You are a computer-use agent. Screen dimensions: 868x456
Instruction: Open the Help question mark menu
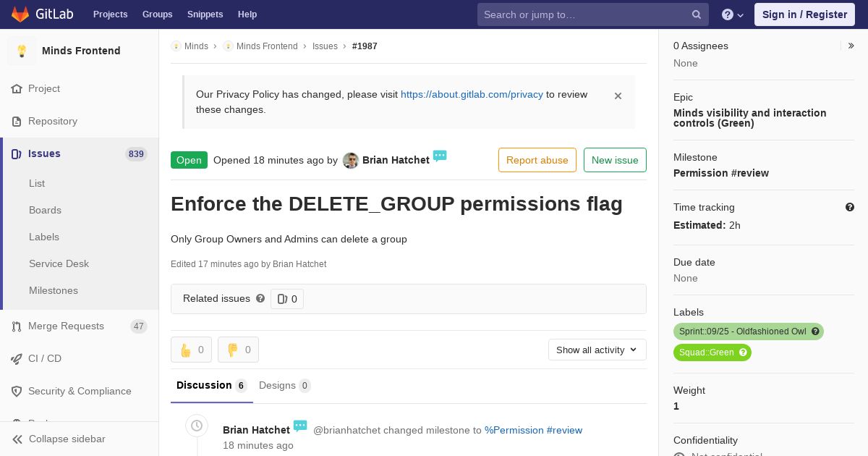pos(733,14)
